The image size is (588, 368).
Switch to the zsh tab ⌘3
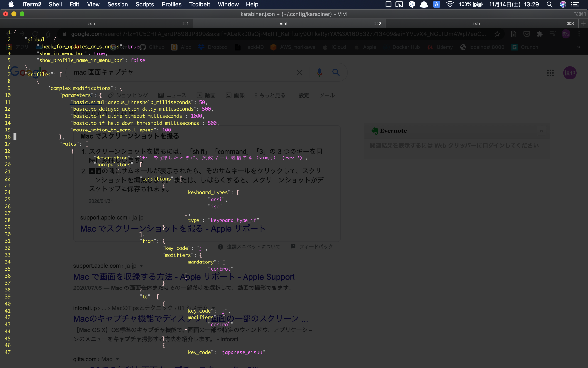pos(481,24)
